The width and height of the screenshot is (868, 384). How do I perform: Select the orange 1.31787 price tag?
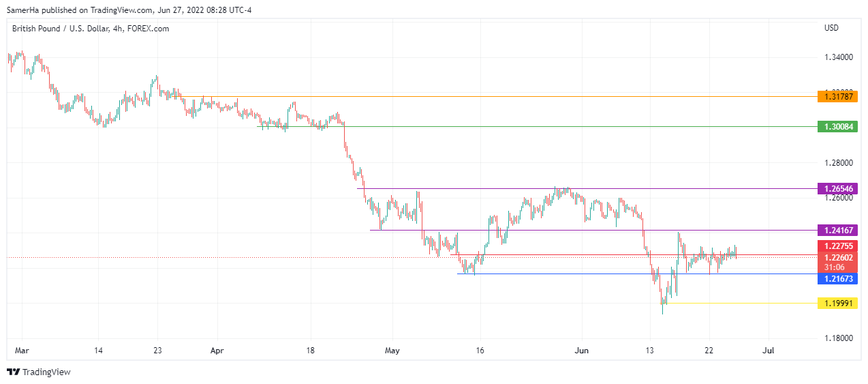[x=838, y=97]
